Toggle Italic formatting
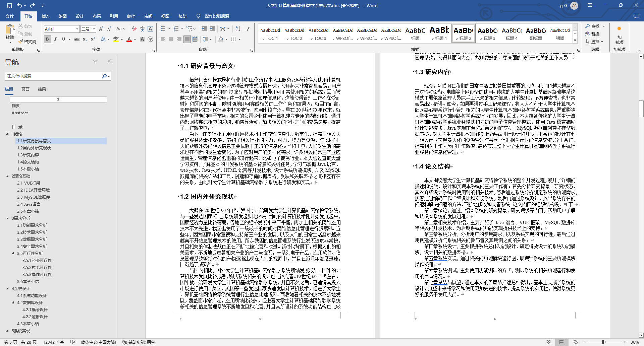This screenshot has width=644, height=346. tap(55, 39)
